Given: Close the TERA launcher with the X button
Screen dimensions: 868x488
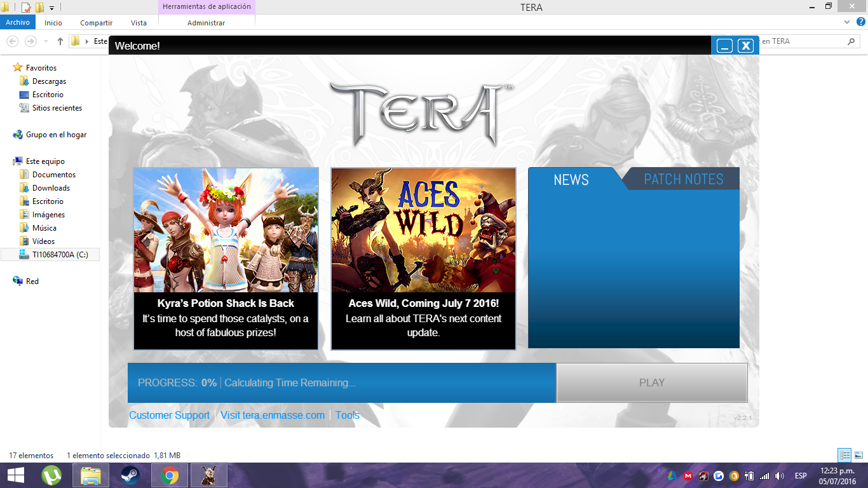Looking at the screenshot, I should [x=745, y=46].
